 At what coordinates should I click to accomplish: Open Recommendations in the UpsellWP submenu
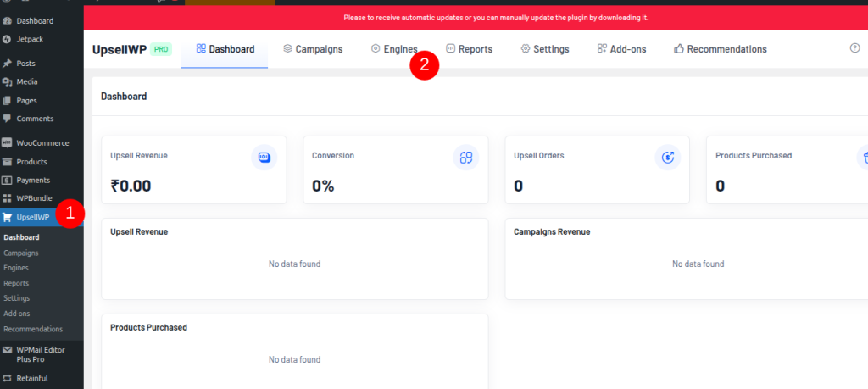pyautogui.click(x=33, y=329)
